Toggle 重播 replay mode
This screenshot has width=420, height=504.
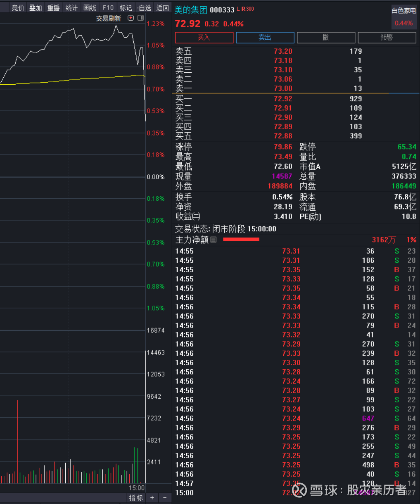coord(53,7)
